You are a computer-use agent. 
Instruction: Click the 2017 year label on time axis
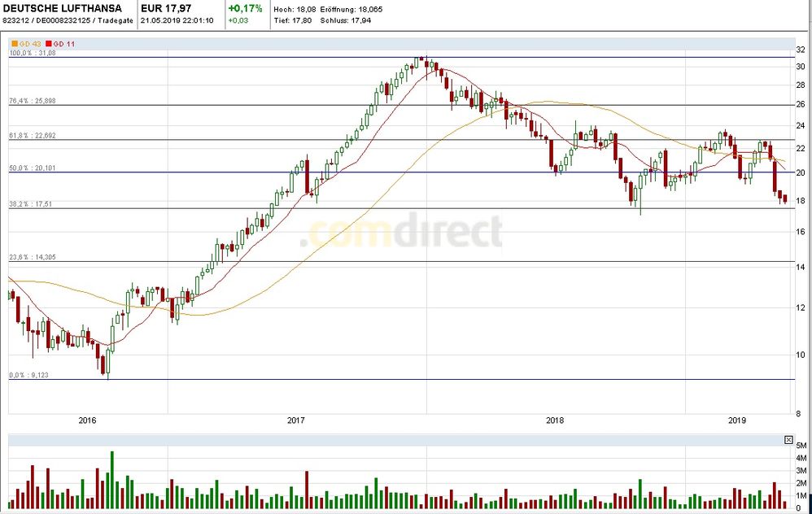tap(295, 420)
